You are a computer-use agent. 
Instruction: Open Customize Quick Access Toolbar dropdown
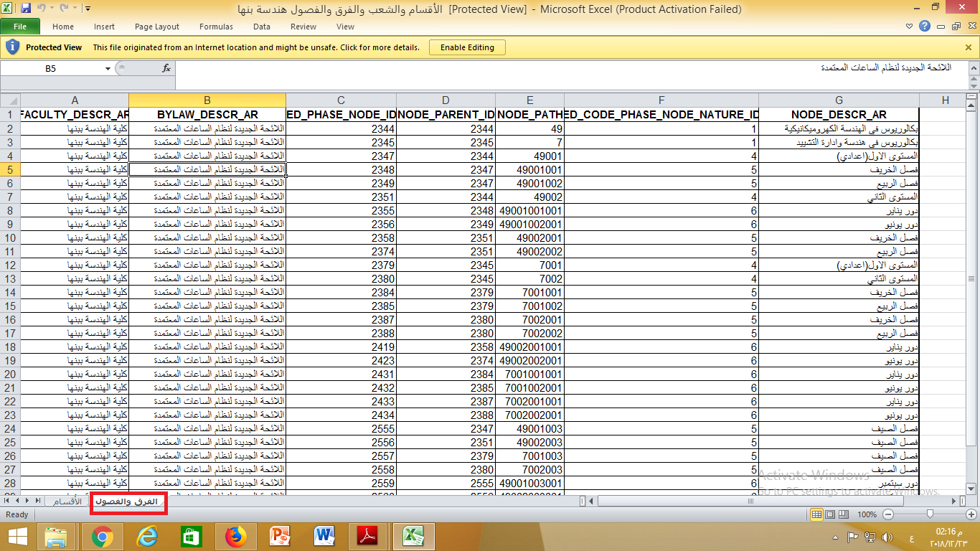pyautogui.click(x=88, y=9)
